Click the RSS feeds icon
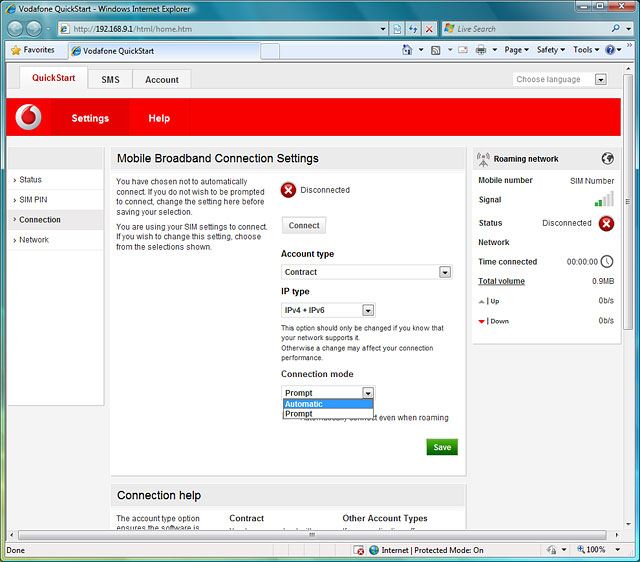 (x=436, y=50)
